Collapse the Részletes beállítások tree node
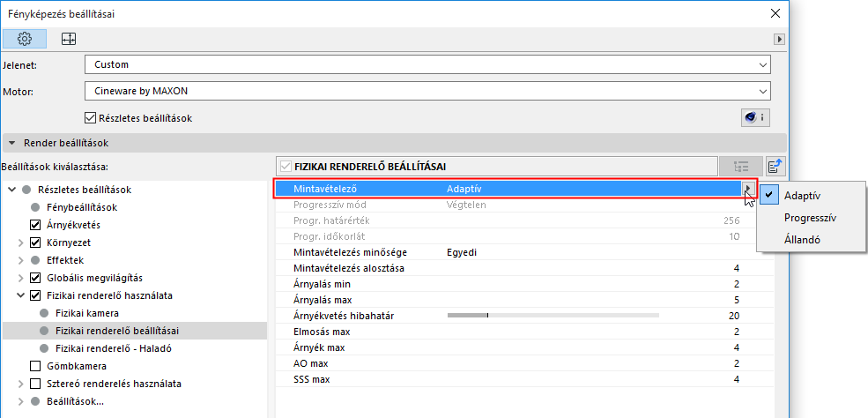 tap(12, 190)
